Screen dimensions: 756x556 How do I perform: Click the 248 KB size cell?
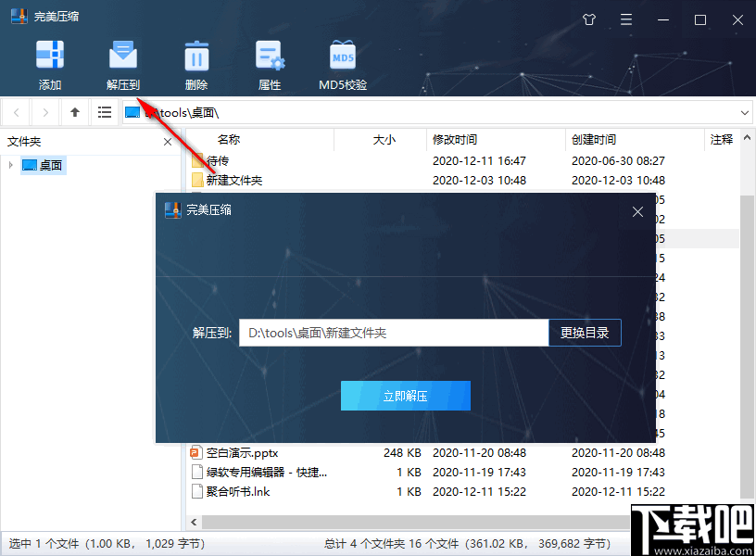[x=402, y=453]
